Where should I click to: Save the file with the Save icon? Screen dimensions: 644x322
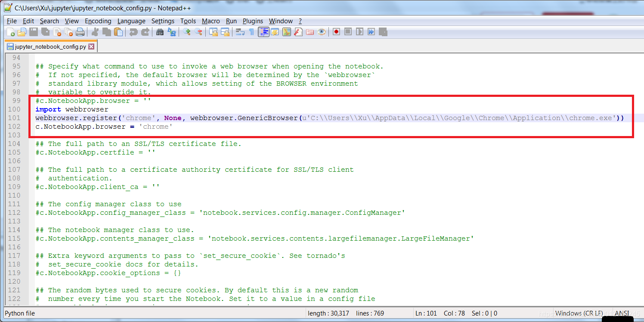click(x=34, y=32)
